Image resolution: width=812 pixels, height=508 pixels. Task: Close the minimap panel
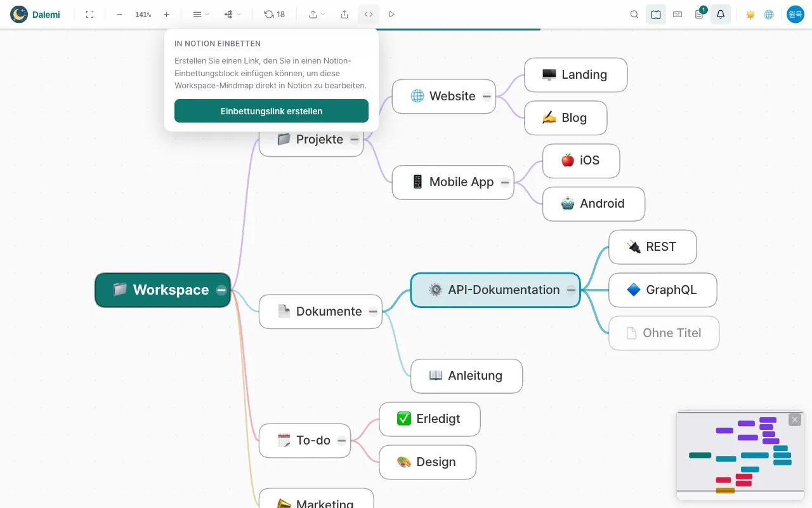(x=795, y=420)
